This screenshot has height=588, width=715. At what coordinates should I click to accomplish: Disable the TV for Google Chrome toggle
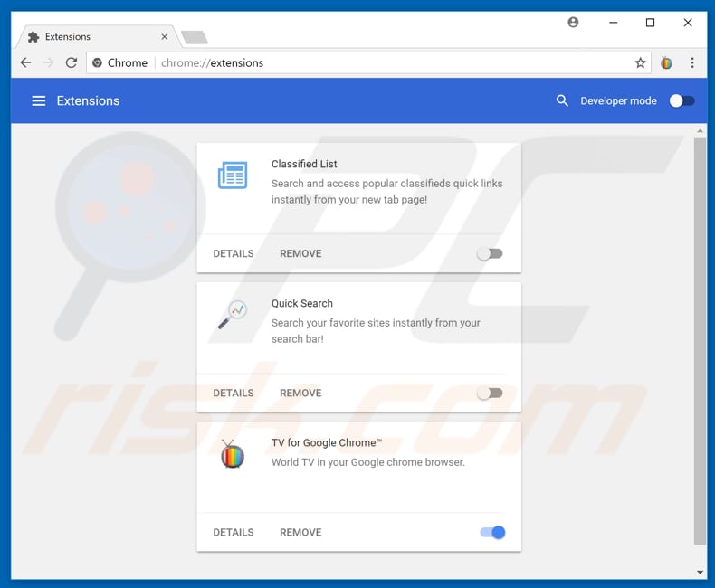click(x=492, y=533)
